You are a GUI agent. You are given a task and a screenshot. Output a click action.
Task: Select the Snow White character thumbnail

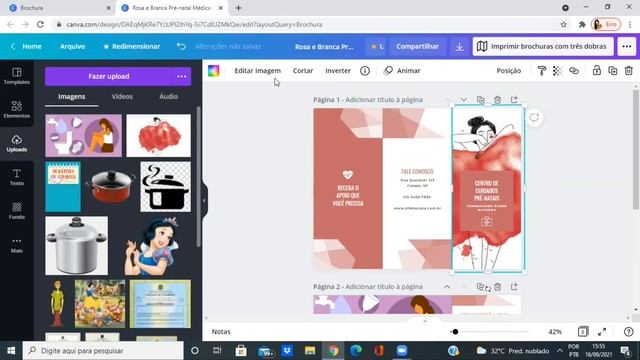click(152, 246)
